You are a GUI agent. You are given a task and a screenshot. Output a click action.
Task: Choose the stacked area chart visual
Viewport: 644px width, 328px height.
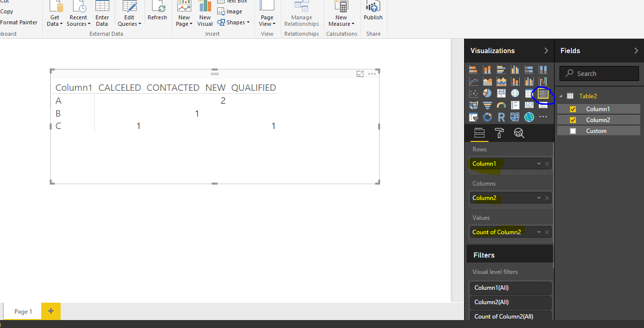501,81
